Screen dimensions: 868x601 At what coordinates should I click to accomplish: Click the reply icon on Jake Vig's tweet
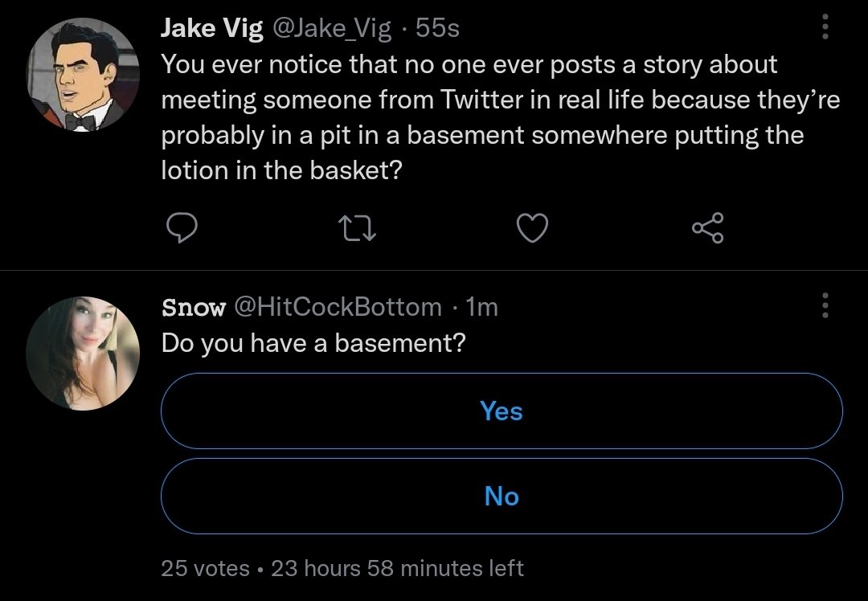pyautogui.click(x=182, y=229)
